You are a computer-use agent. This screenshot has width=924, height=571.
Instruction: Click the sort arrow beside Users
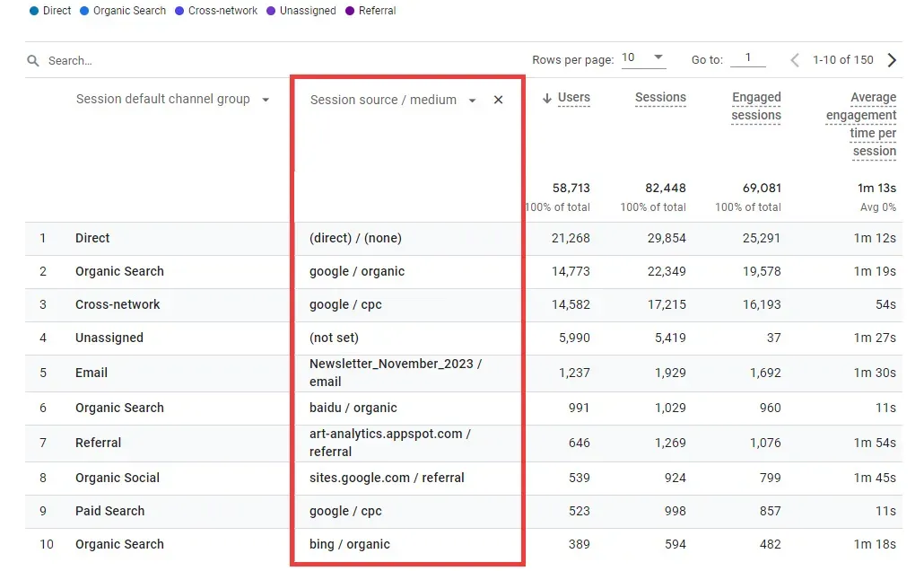point(547,98)
